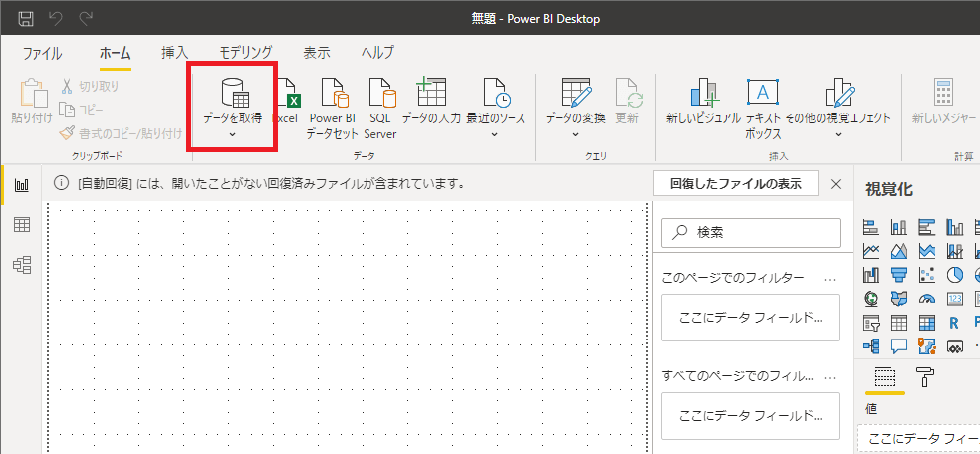Click the filter pane 検索 field
Screen dimensions: 980x454
coord(751,232)
